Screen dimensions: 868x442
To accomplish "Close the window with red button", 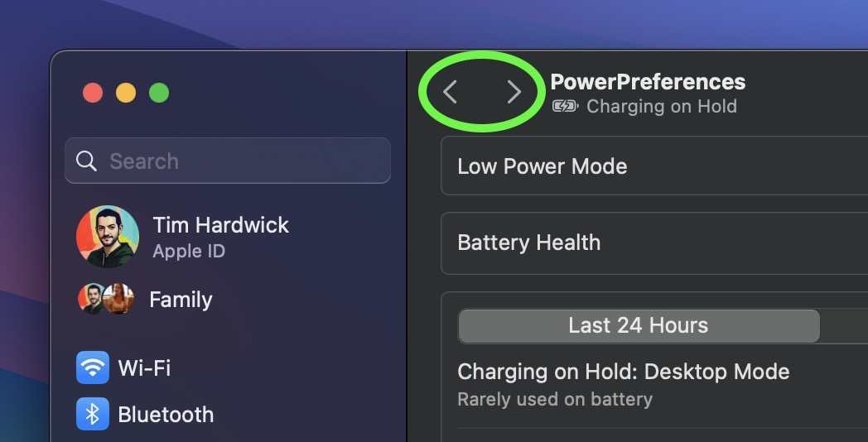I will click(93, 93).
